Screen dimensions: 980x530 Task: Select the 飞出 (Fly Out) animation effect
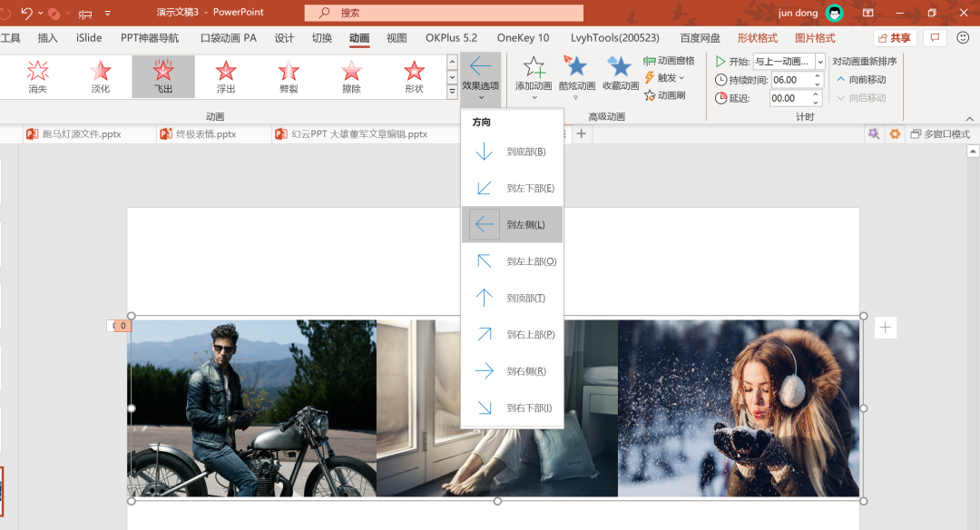pos(163,76)
